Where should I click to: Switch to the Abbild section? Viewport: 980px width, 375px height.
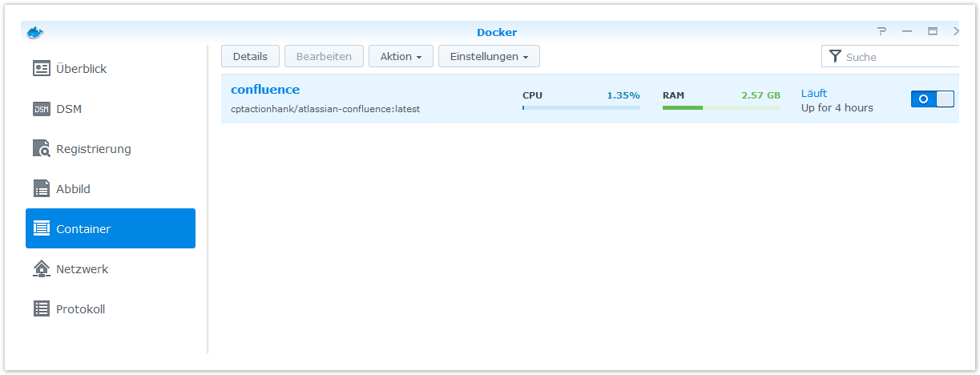pos(73,189)
